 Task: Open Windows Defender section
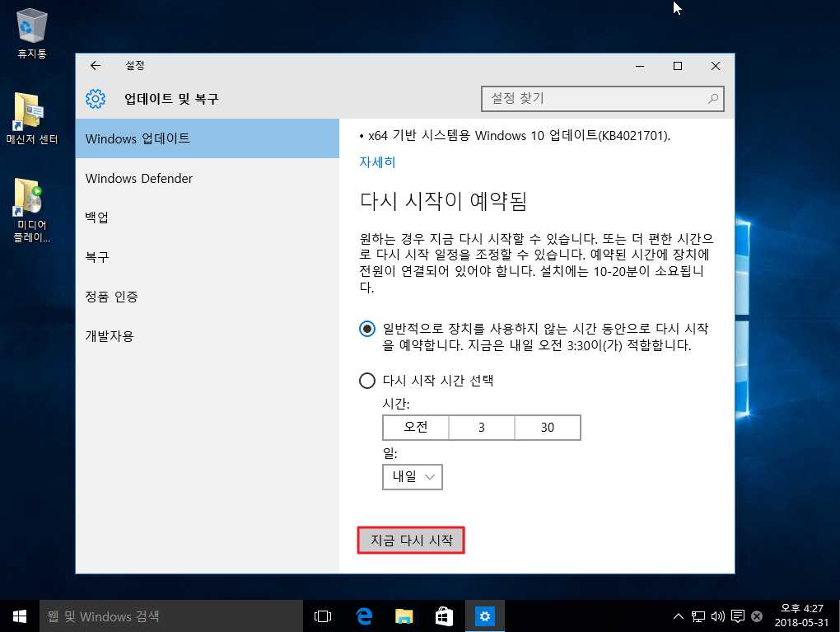[x=208, y=178]
